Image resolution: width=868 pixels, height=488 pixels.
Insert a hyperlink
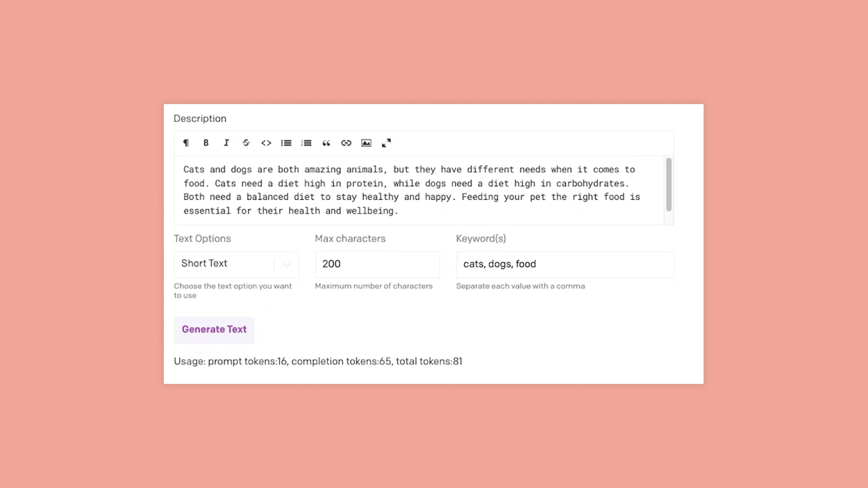click(346, 143)
